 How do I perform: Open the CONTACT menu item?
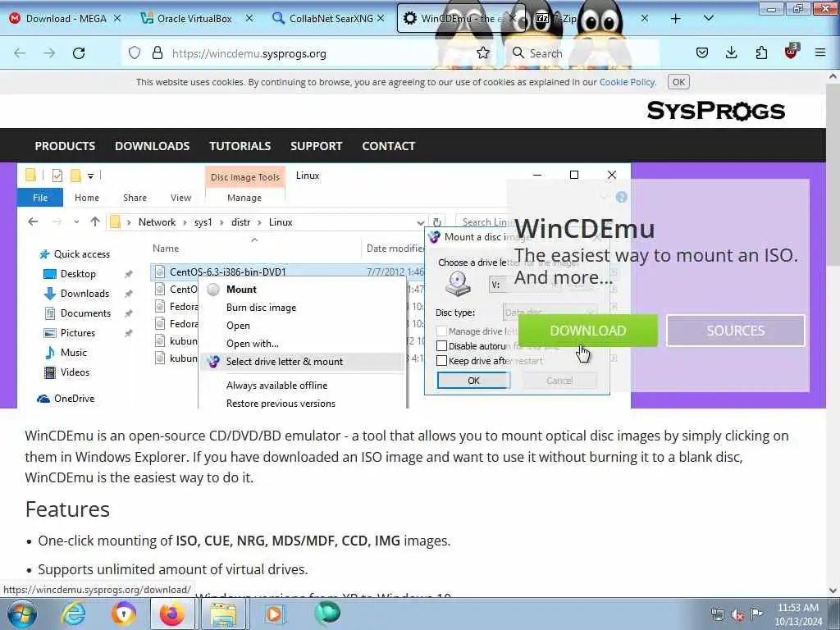(388, 146)
